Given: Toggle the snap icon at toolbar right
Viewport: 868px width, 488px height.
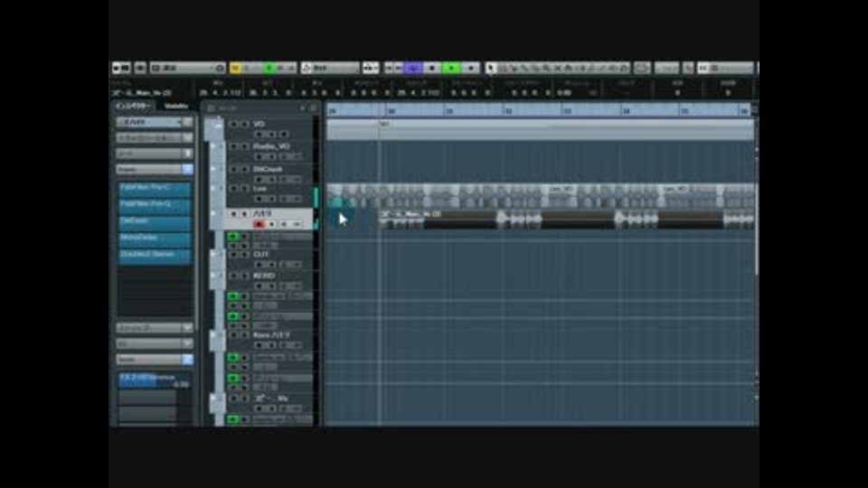Looking at the screenshot, I should (x=703, y=68).
